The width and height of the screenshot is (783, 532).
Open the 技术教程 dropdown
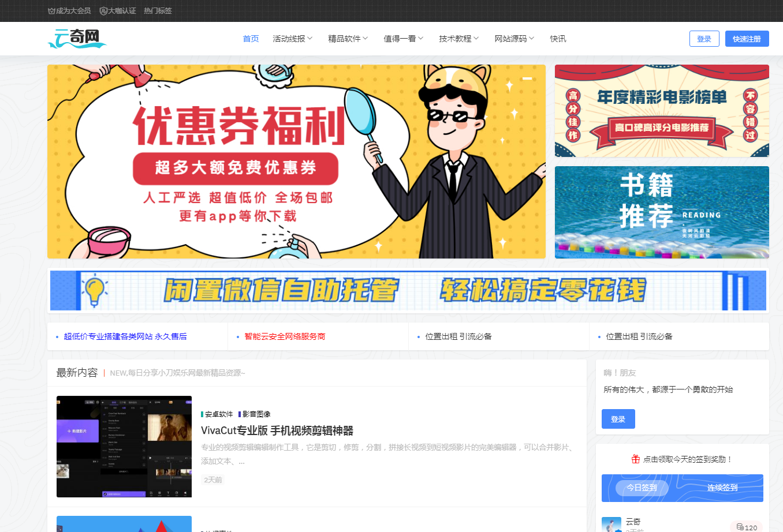tap(458, 39)
